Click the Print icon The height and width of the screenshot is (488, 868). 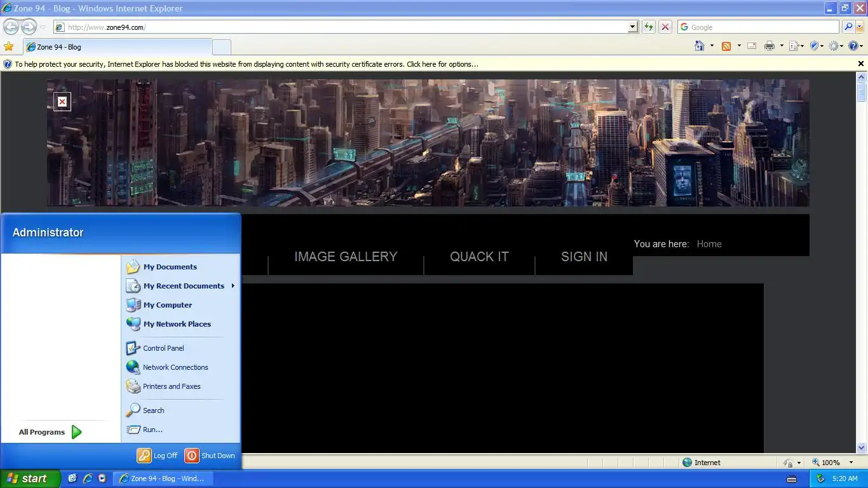(x=770, y=46)
